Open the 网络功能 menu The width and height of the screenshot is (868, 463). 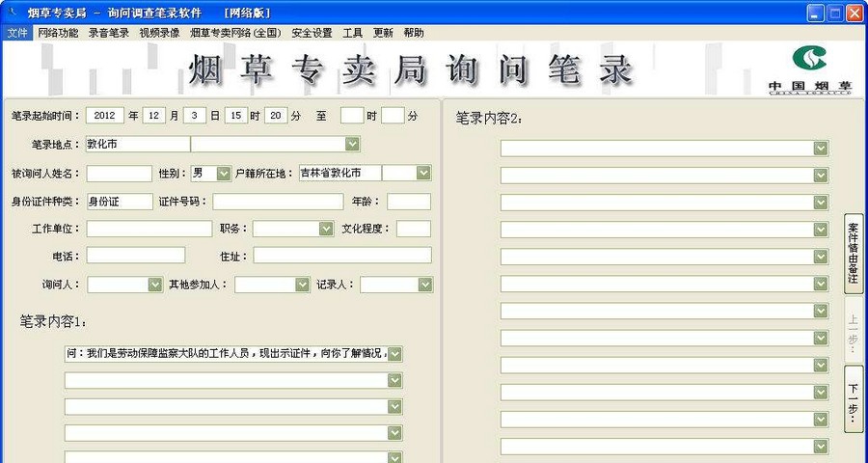pyautogui.click(x=58, y=33)
